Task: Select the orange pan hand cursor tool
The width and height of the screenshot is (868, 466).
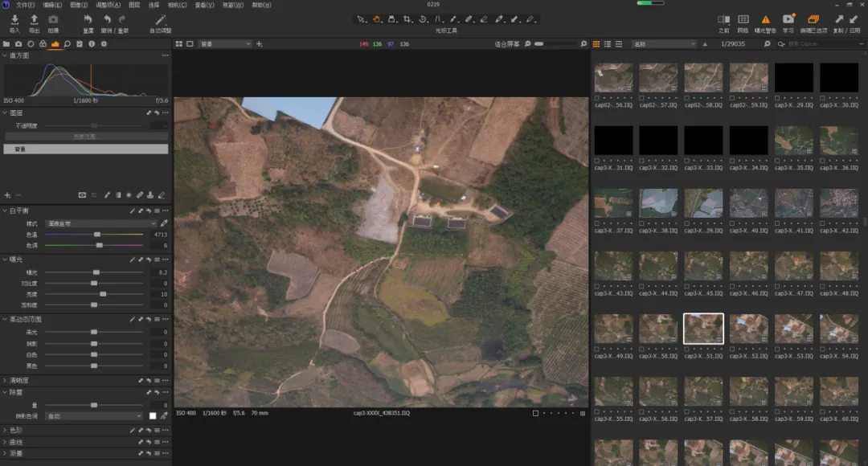Action: click(x=375, y=18)
